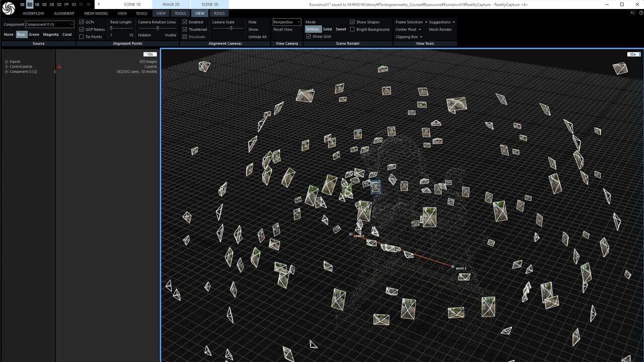Select the blue-highlighted camera thumbnail in scene
Viewport: 644px width, 362px height.
[375, 187]
